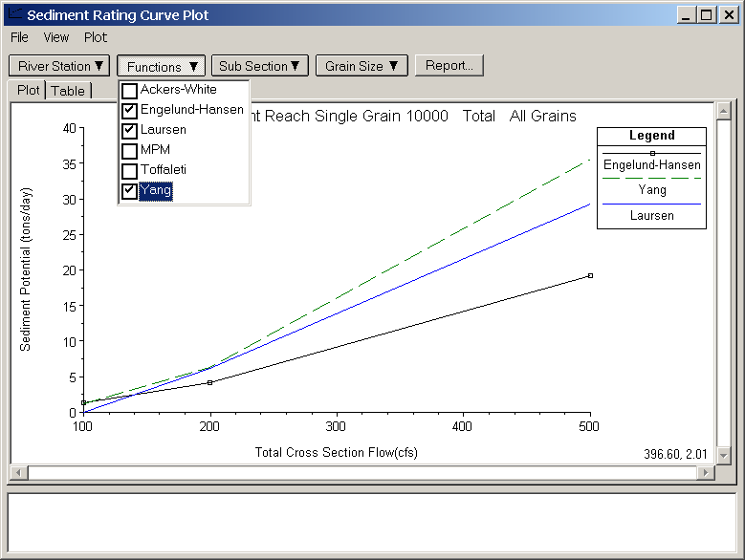Uncheck the Laursen function checkbox

(x=130, y=131)
